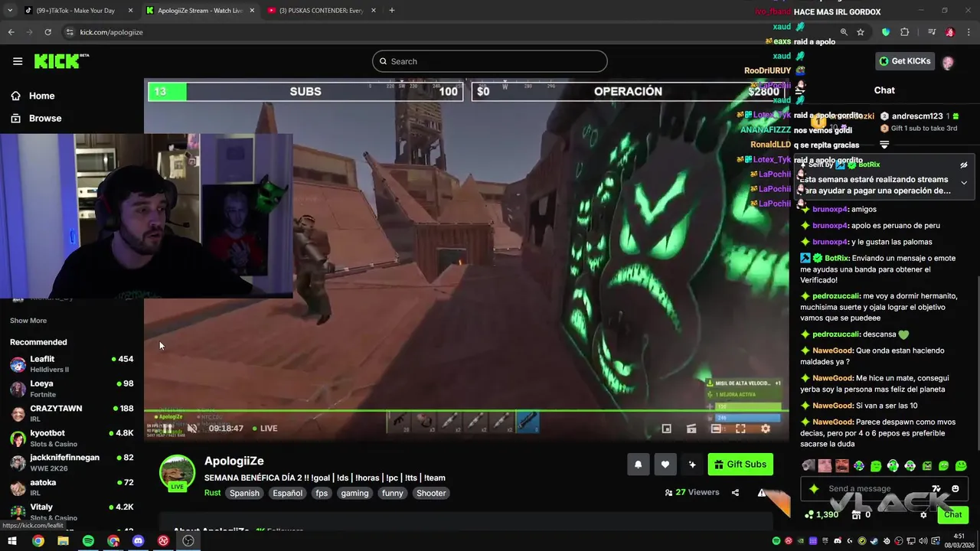Click the Kick search field
The image size is (980, 551).
point(490,61)
